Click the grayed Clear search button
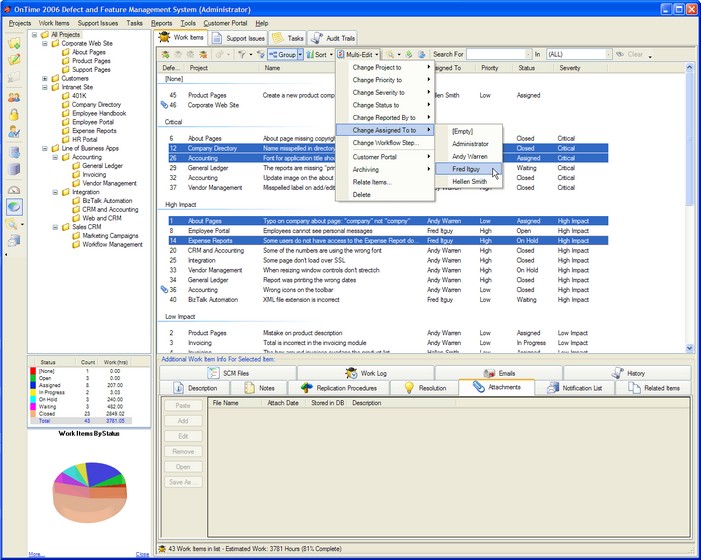The height and width of the screenshot is (560, 701). tap(630, 55)
